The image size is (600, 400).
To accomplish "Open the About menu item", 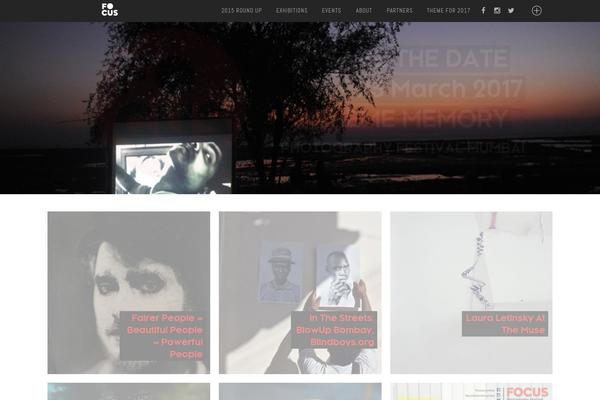I will tap(364, 11).
